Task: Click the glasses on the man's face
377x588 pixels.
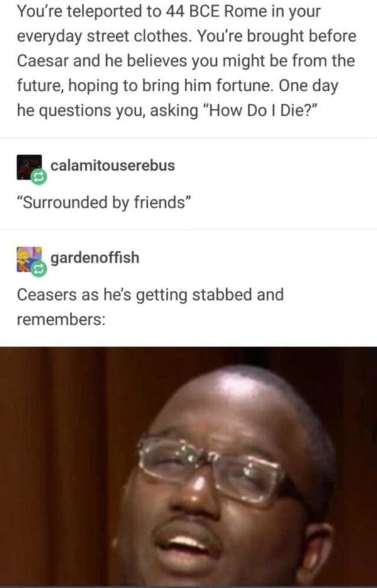Action: tap(217, 470)
